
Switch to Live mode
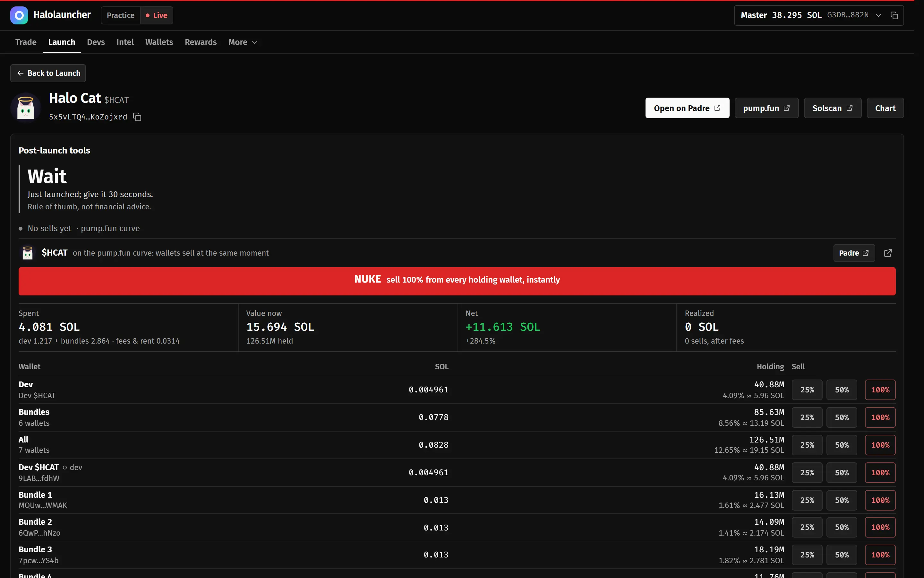(157, 15)
